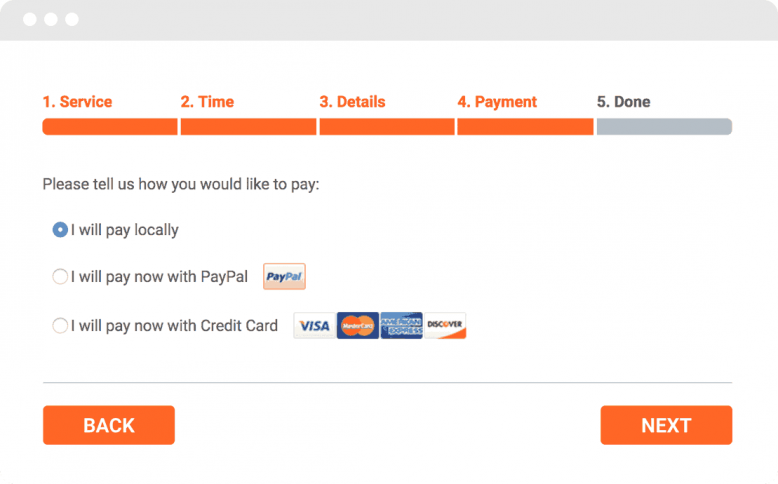Viewport: 778px width, 484px height.
Task: Select the 'I will pay locally' radio button
Action: click(x=60, y=230)
